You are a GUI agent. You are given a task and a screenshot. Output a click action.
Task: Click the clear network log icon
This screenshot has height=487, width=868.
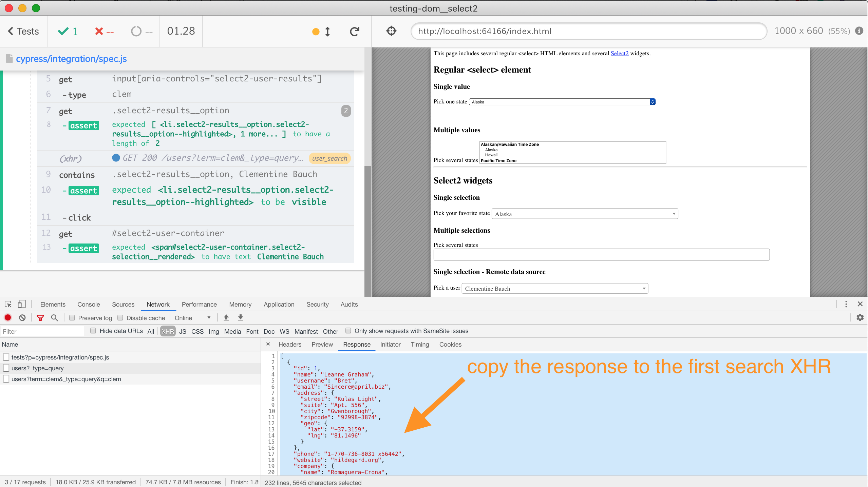[22, 318]
